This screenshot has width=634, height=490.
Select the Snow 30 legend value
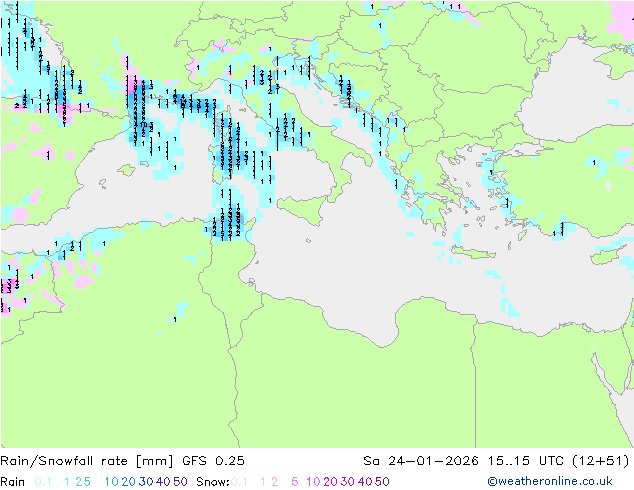[348, 482]
